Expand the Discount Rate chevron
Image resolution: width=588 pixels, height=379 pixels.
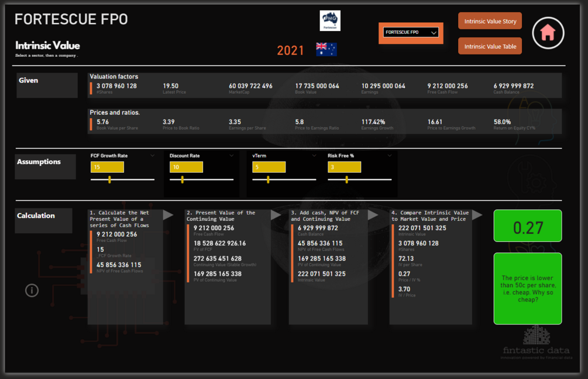(x=231, y=155)
